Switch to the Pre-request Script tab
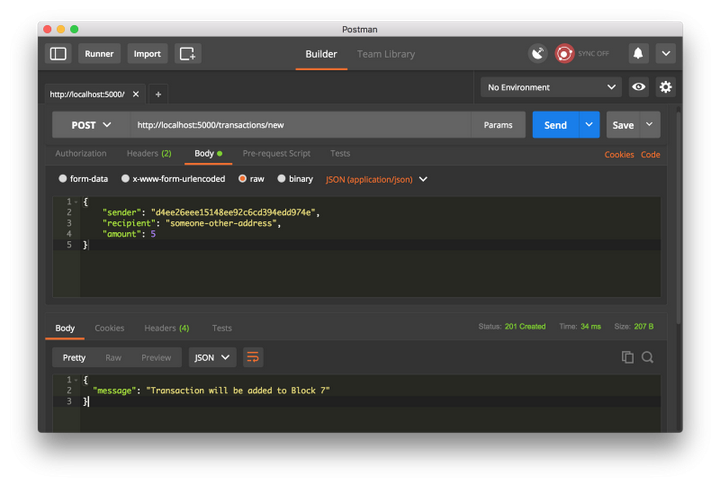This screenshot has height=486, width=720. coord(276,153)
